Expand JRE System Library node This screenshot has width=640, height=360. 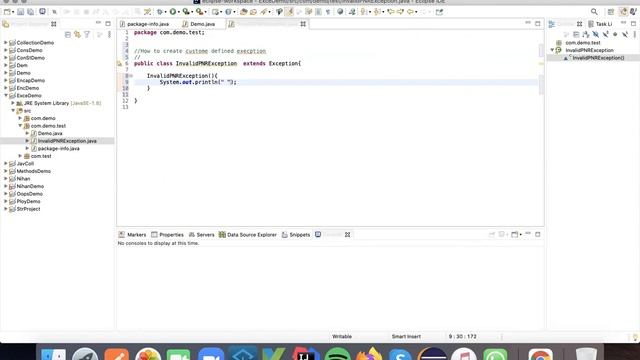coord(13,103)
